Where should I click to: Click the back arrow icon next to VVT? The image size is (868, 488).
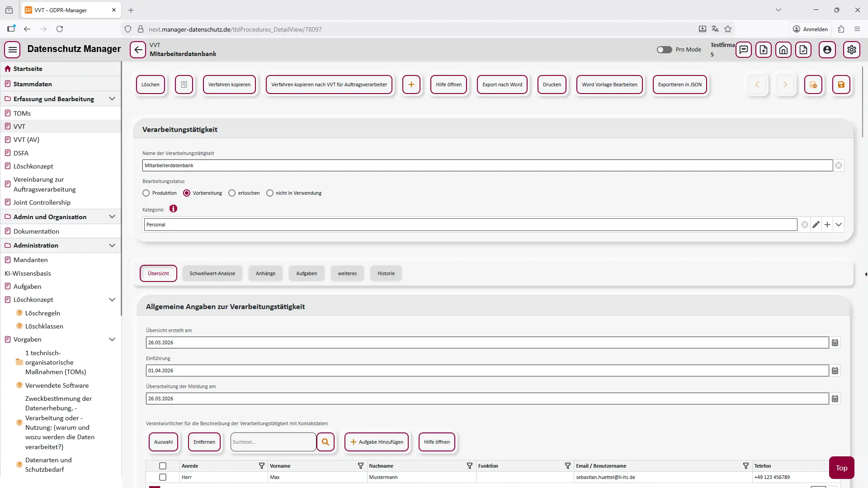point(138,50)
